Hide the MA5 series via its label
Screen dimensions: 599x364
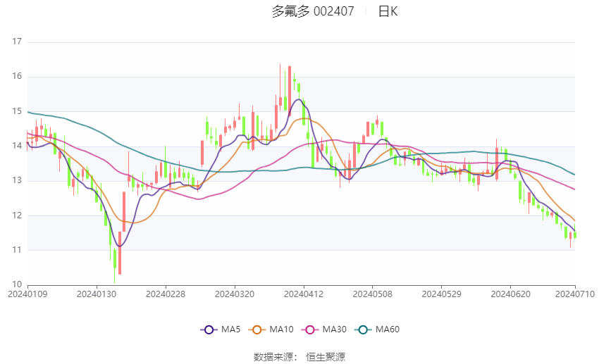pyautogui.click(x=231, y=329)
